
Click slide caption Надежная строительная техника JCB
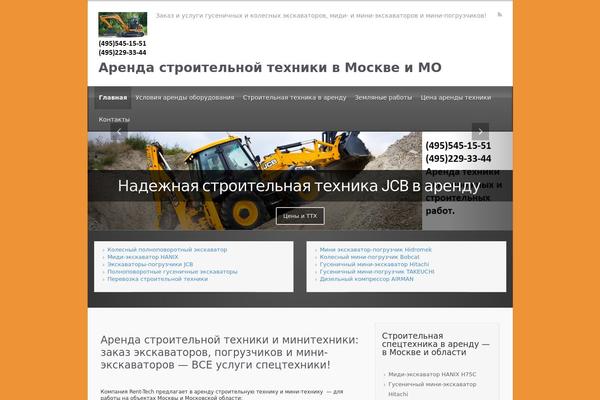[x=299, y=186]
